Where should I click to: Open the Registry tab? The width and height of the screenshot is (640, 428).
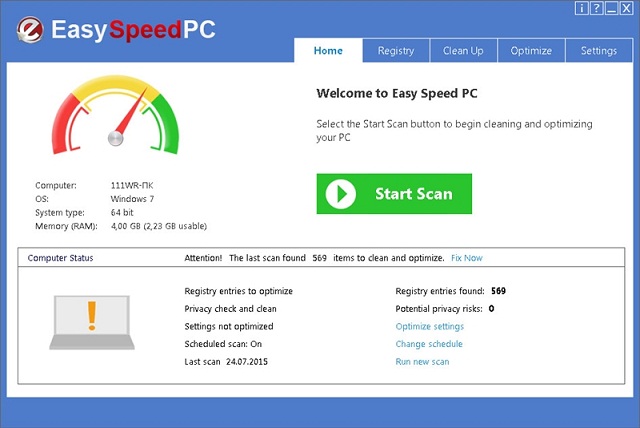click(x=396, y=51)
